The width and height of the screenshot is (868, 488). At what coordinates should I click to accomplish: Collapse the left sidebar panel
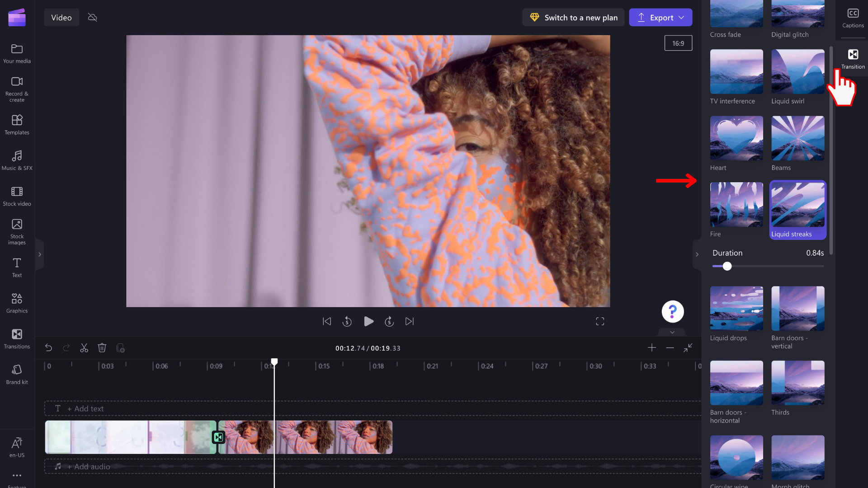click(39, 254)
